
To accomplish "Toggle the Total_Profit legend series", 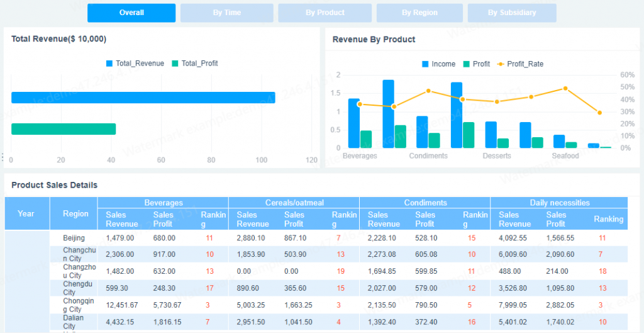I will tap(195, 64).
